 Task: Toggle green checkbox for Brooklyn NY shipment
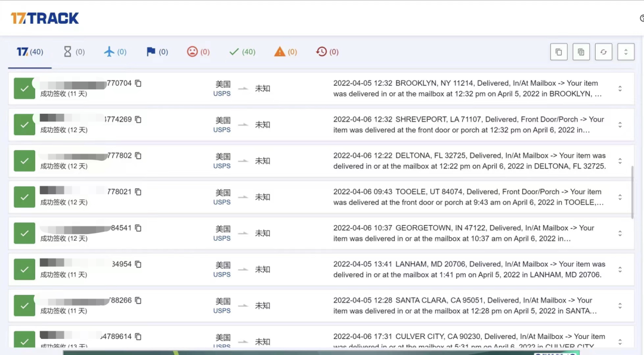click(x=24, y=88)
